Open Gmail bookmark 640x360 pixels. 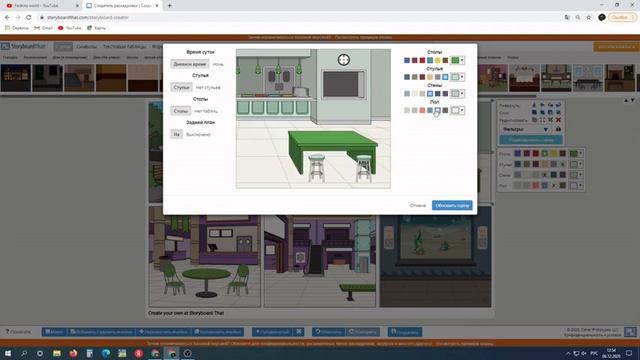(43, 28)
